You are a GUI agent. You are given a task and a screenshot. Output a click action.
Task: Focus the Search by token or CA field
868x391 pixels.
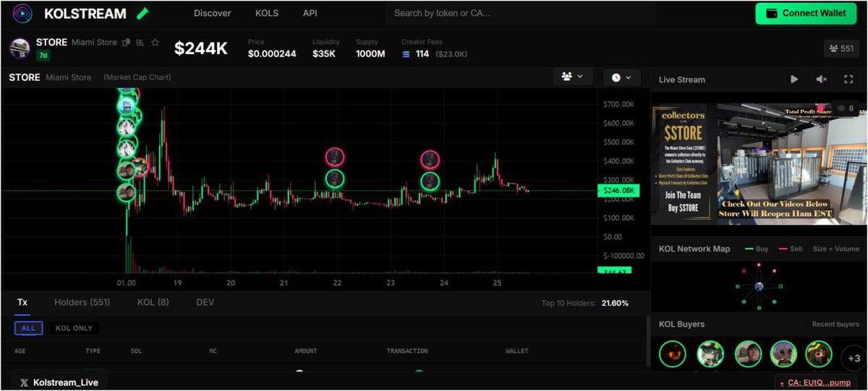(521, 13)
